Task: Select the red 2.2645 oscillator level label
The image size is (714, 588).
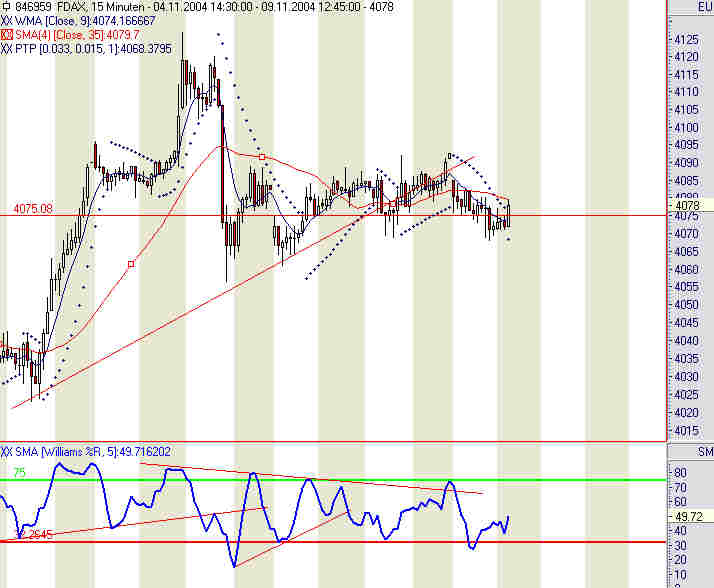Action: 35,535
